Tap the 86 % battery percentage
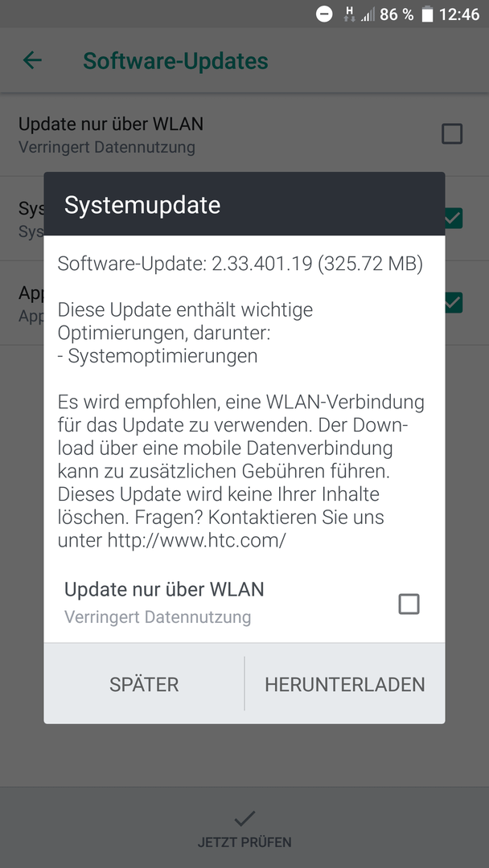This screenshot has width=489, height=868. coord(397,14)
